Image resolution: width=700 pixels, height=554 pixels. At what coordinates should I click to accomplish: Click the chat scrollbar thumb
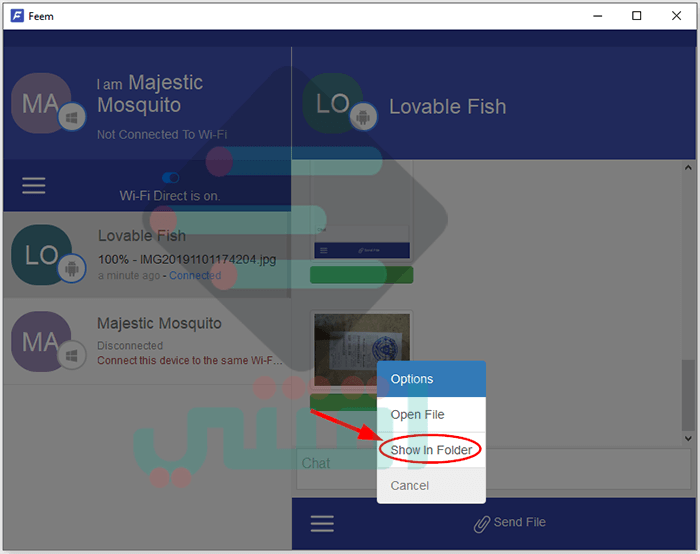tap(688, 395)
